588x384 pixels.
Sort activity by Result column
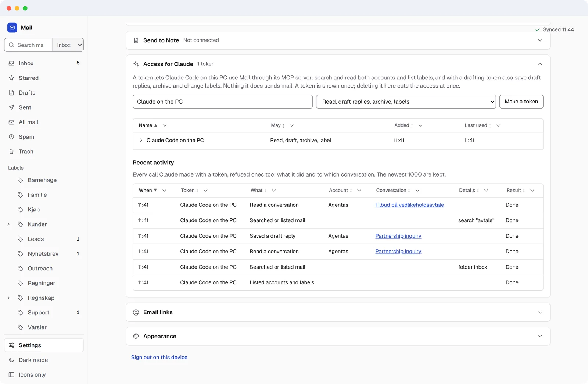(516, 190)
